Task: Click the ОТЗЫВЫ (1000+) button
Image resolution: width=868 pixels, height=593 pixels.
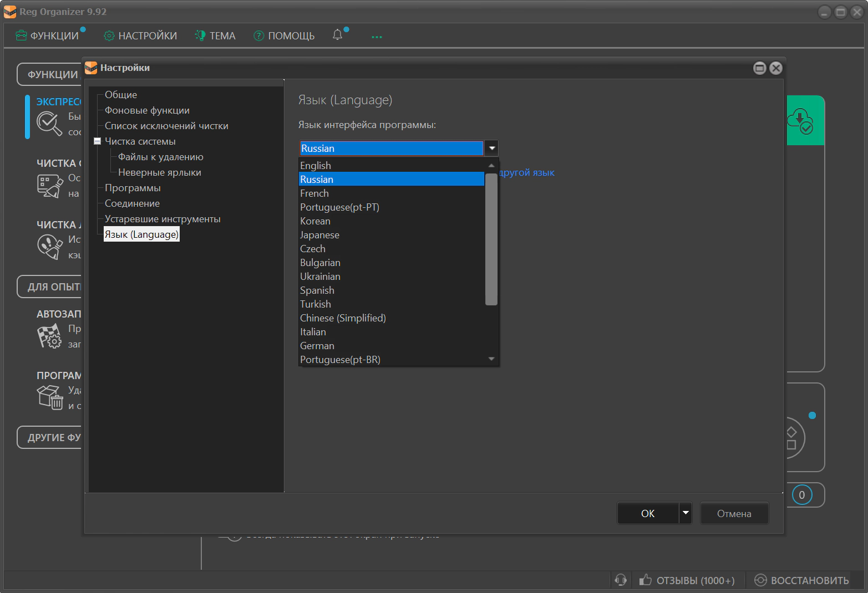Action: point(688,580)
